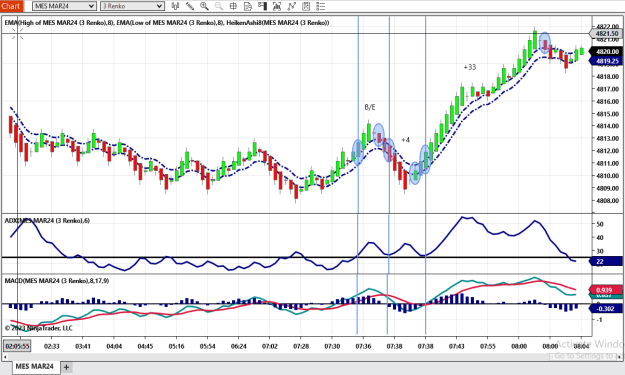Viewport: 625px width, 375px height.
Task: Open the MES MAR24 instrument dropdown
Action: (64, 6)
